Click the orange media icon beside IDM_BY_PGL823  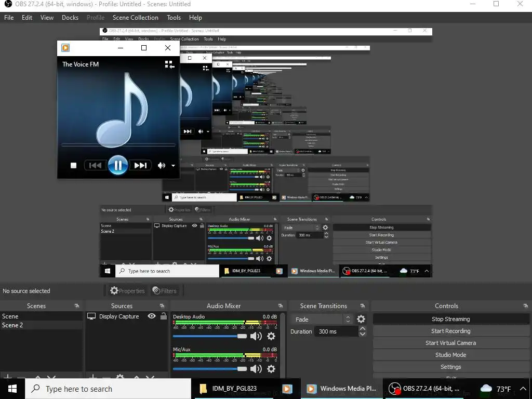[x=287, y=389]
